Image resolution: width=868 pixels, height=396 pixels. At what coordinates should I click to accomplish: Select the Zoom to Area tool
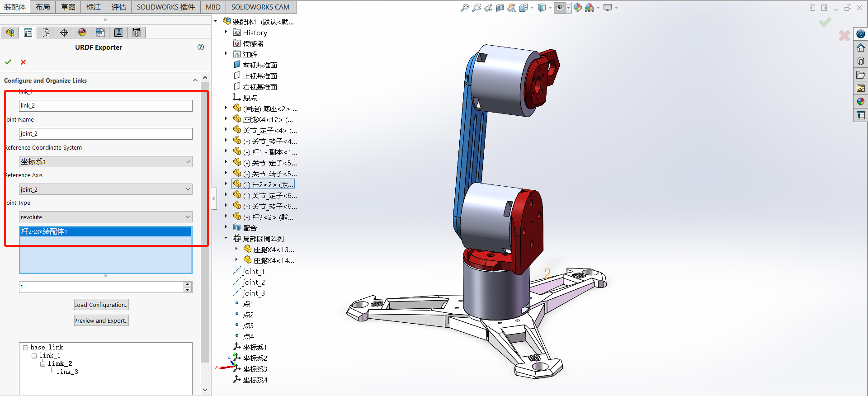(x=476, y=8)
